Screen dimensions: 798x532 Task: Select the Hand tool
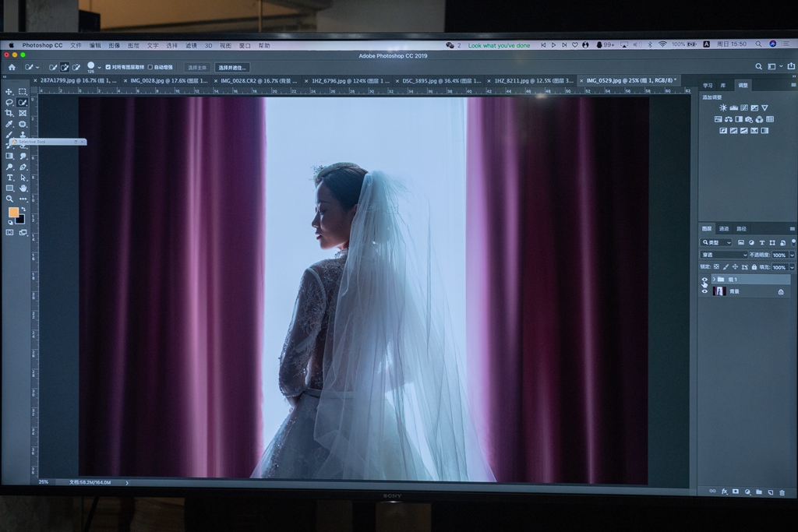[23, 188]
